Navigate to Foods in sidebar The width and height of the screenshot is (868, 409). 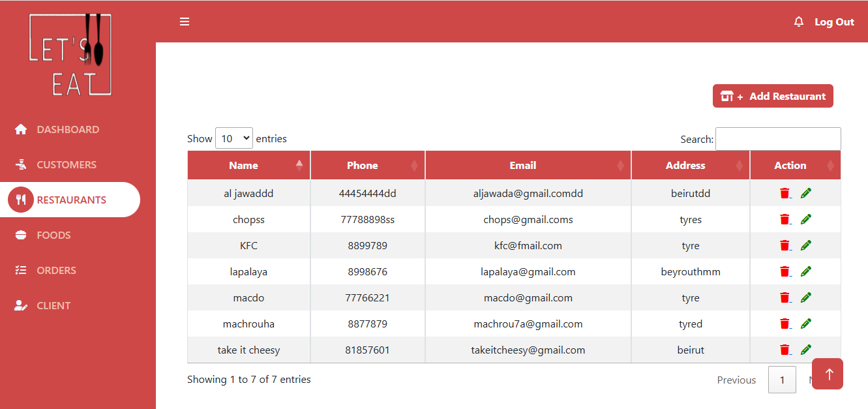click(x=53, y=235)
